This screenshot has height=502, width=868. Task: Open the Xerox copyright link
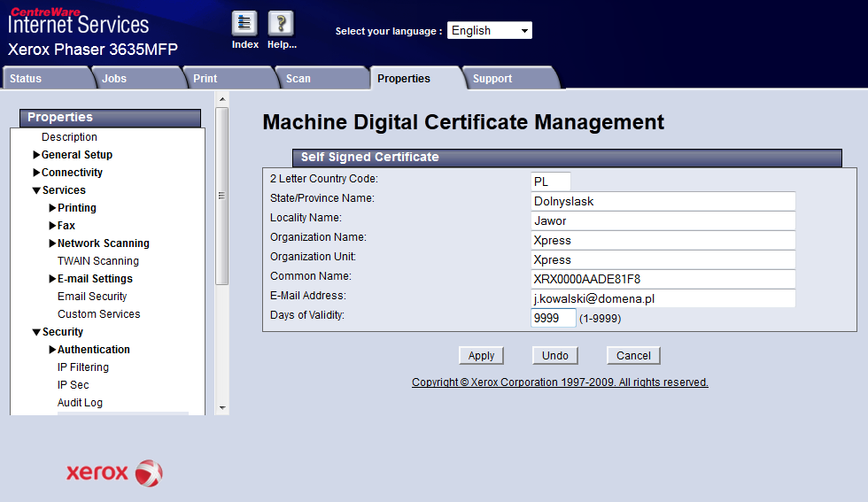[560, 382]
